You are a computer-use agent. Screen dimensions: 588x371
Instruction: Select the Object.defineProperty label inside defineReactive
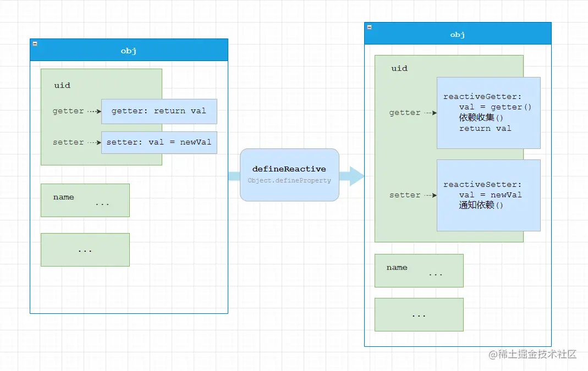(x=289, y=180)
